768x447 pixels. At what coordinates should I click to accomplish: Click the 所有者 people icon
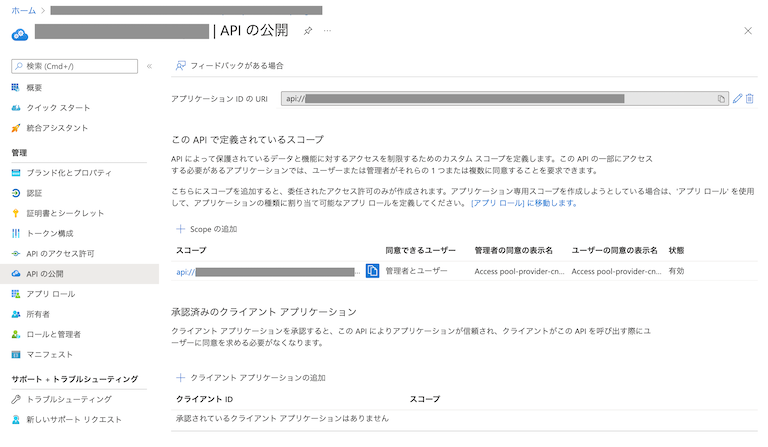coord(16,314)
